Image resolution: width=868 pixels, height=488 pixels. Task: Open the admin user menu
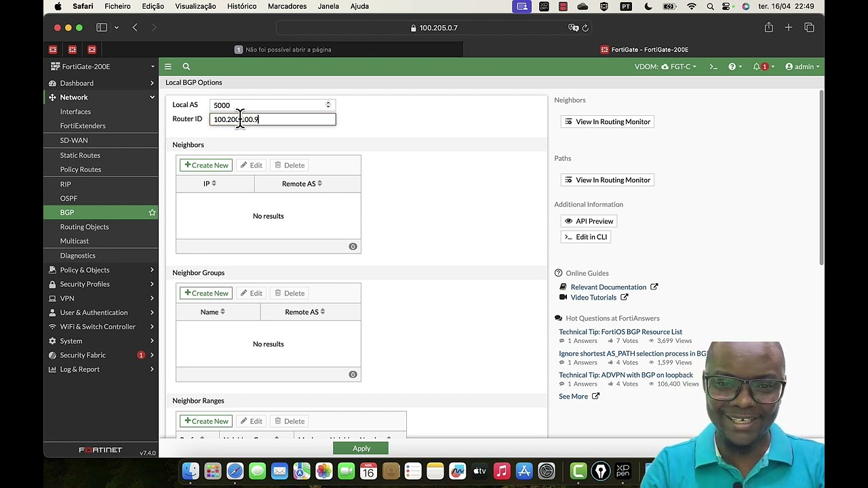(802, 66)
